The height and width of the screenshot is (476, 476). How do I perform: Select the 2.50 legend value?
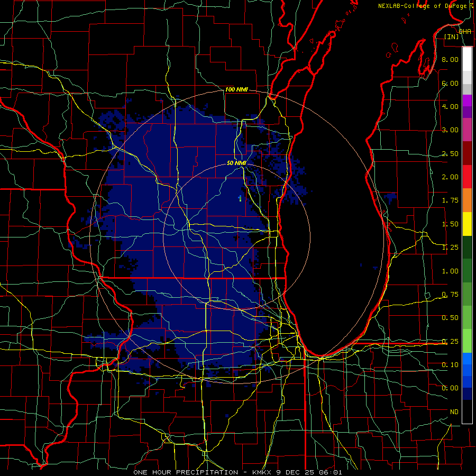(450, 153)
